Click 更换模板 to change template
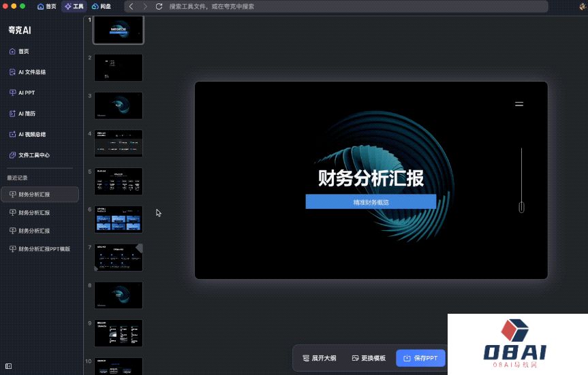 tap(369, 358)
